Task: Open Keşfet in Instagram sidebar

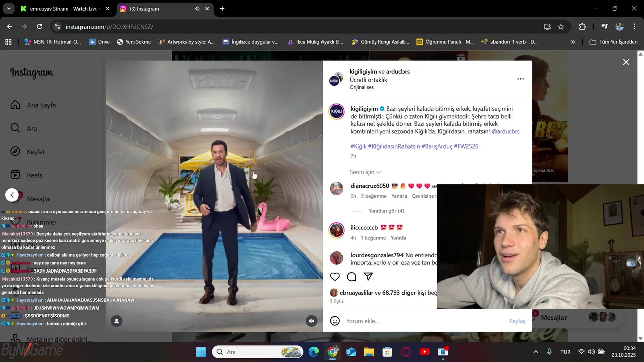Action: 28,152
